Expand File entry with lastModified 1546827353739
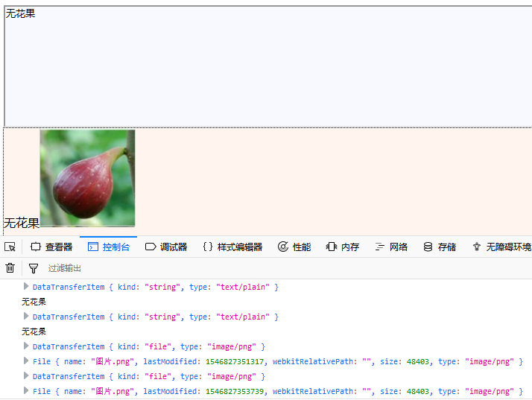532x400 pixels. click(x=26, y=391)
